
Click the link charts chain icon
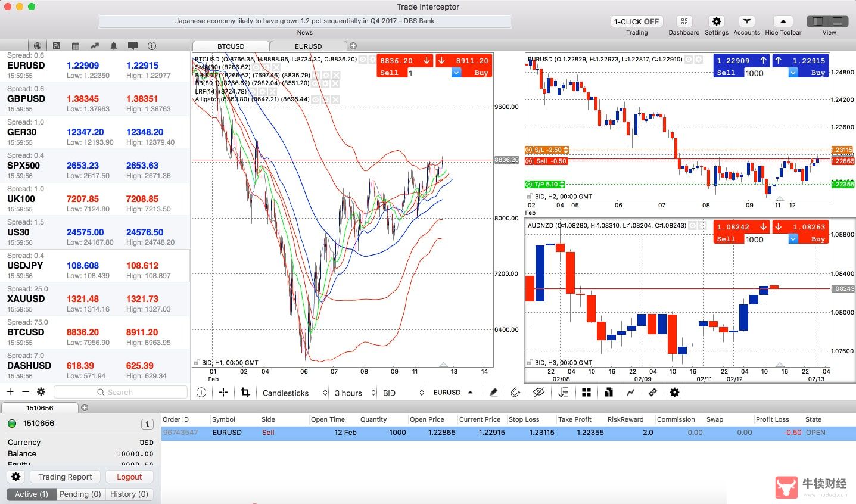click(x=653, y=393)
